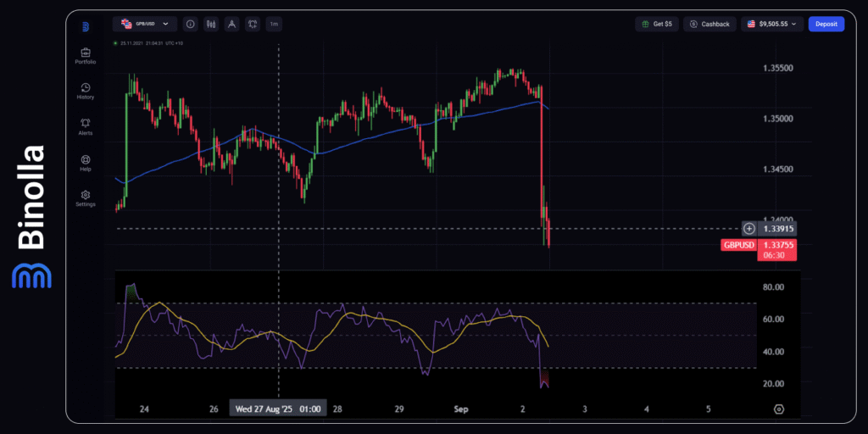868x434 pixels.
Task: Click the Wed 27 Aug '25 date marker
Action: (x=278, y=409)
